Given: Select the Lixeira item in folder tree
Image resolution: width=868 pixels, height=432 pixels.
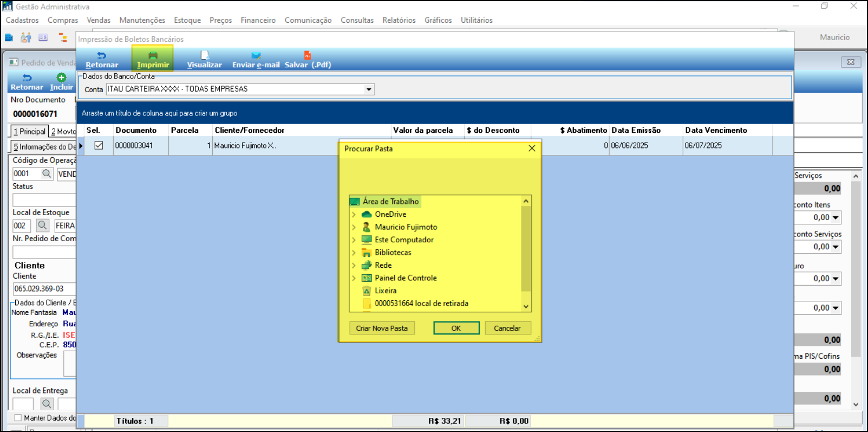Looking at the screenshot, I should (386, 291).
